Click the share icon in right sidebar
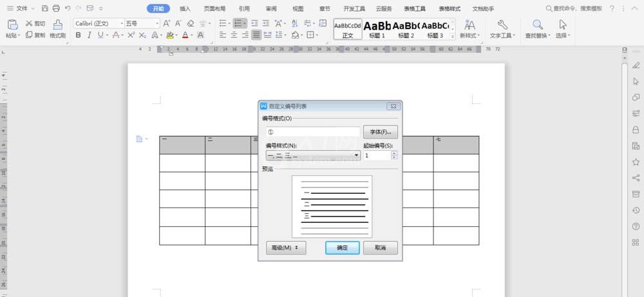 click(x=636, y=178)
